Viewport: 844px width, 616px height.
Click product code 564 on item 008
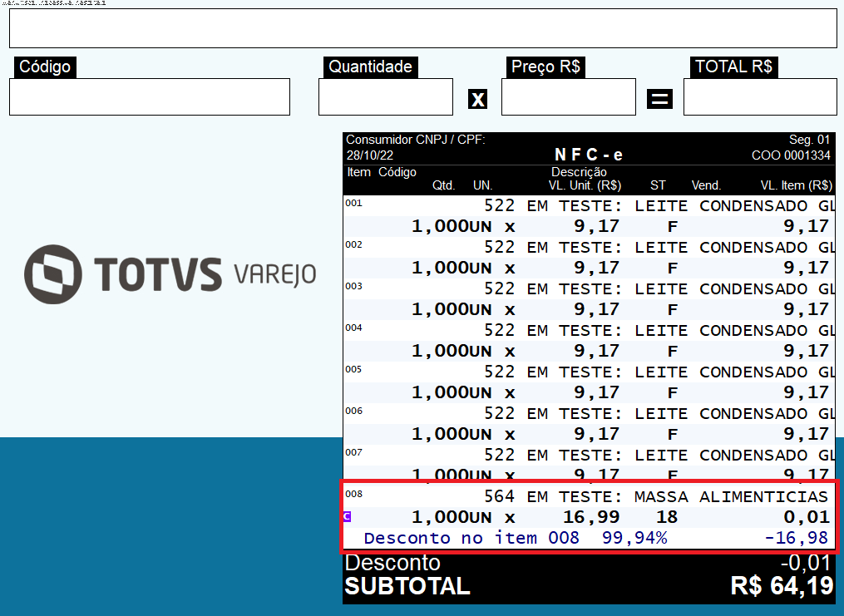(x=500, y=496)
